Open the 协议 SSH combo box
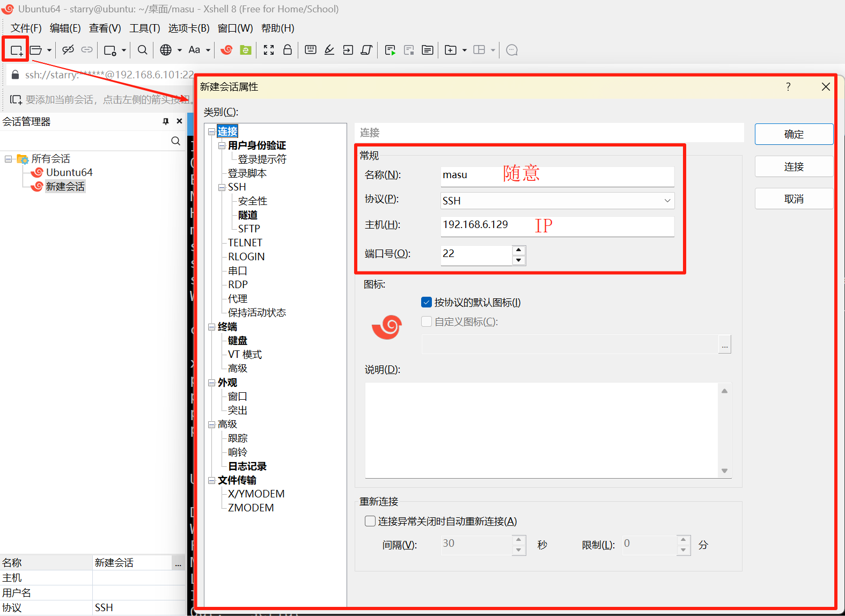Image resolution: width=845 pixels, height=616 pixels. [x=557, y=201]
